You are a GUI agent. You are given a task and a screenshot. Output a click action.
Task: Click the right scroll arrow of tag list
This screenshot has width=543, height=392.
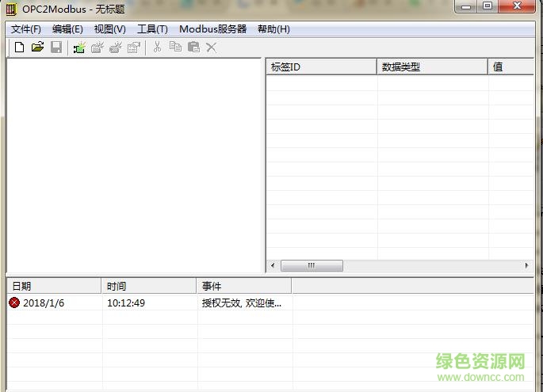click(526, 266)
